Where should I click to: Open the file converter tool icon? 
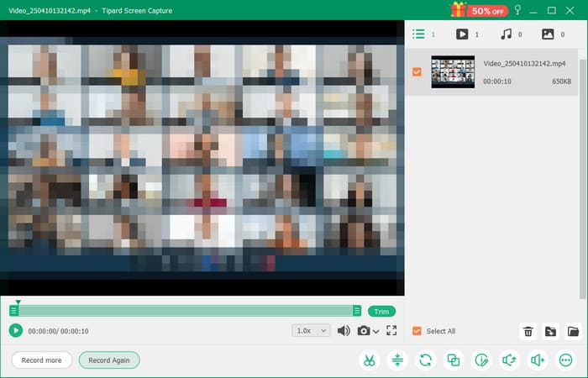(426, 360)
